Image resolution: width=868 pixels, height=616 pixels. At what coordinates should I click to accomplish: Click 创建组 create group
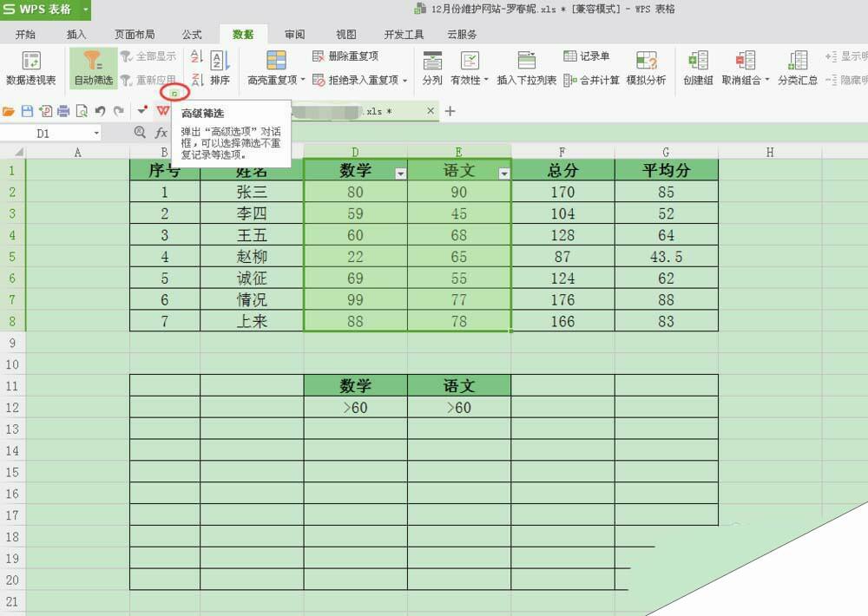[698, 68]
